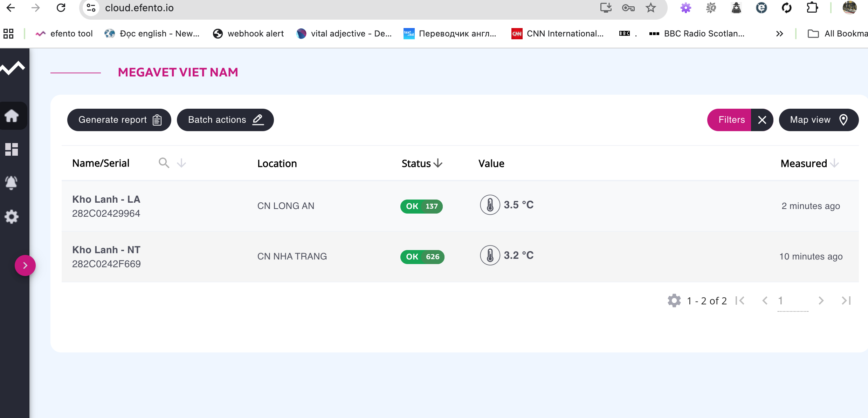Image resolution: width=868 pixels, height=418 pixels.
Task: Open Kho Lanh - LA sensor
Action: point(106,199)
